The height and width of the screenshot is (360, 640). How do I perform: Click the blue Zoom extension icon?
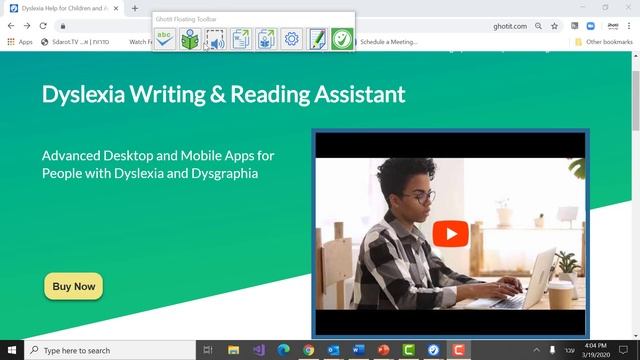tap(591, 26)
